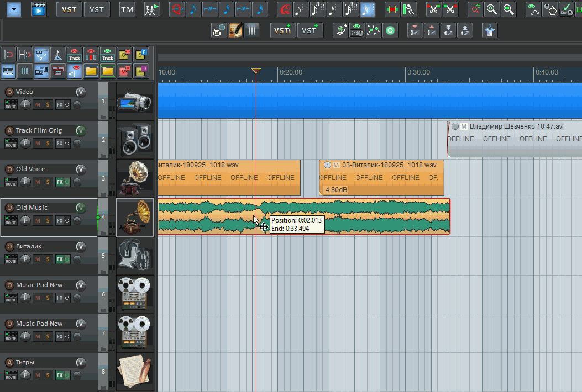Open the VSTi add instrument button
The width and height of the screenshot is (582, 392).
tap(282, 30)
